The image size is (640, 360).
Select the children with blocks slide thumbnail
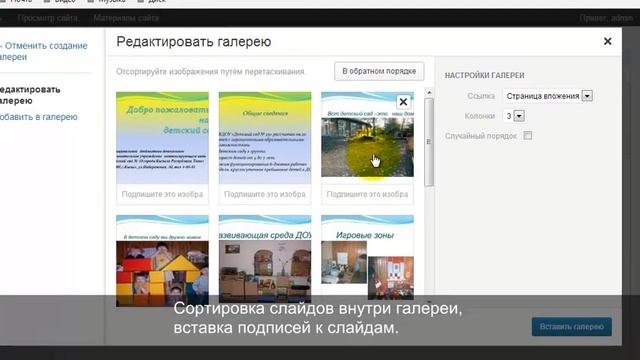click(162, 261)
